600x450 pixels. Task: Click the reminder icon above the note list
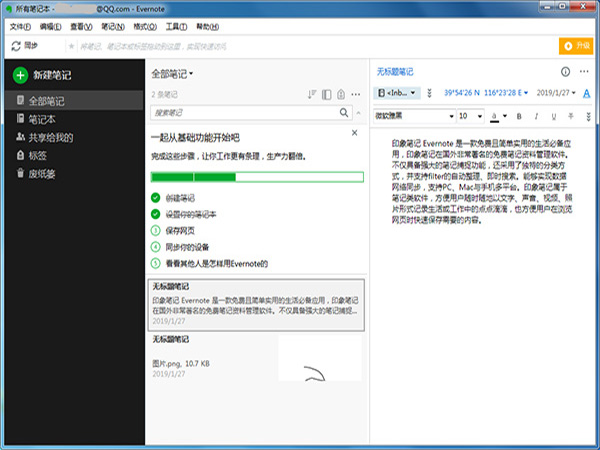click(x=341, y=94)
